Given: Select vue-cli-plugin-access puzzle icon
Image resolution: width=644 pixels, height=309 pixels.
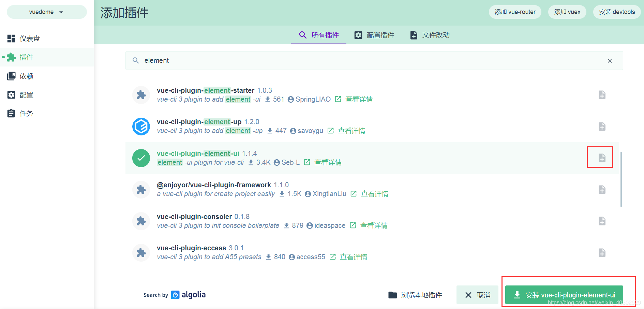Looking at the screenshot, I should coord(141,253).
